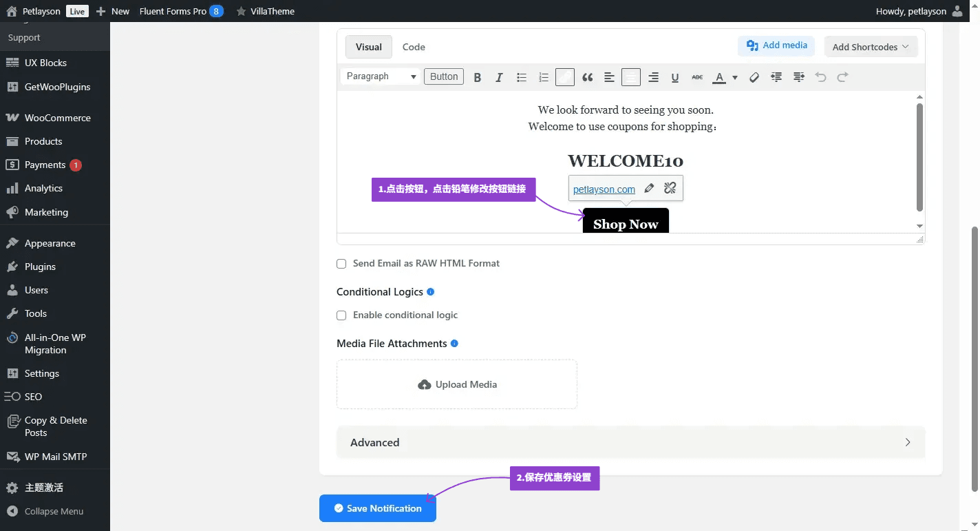Toggle bold formatting in editor toolbar
This screenshot has width=980, height=531.
pos(477,77)
